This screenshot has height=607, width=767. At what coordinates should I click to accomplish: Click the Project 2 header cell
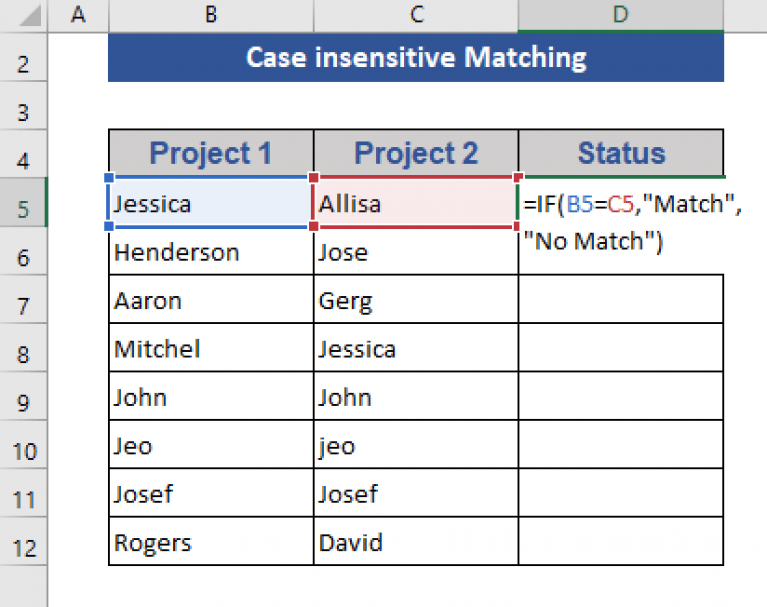click(x=416, y=153)
